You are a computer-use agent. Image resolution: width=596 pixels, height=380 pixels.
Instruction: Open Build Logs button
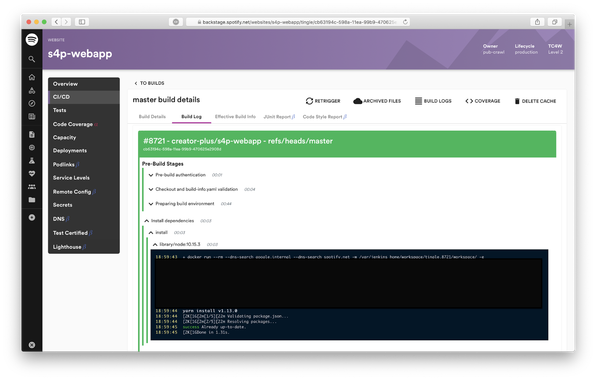(x=433, y=101)
